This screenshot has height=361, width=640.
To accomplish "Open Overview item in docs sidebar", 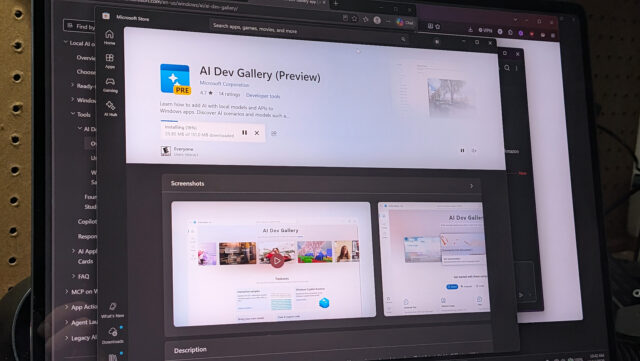I will (86, 58).
